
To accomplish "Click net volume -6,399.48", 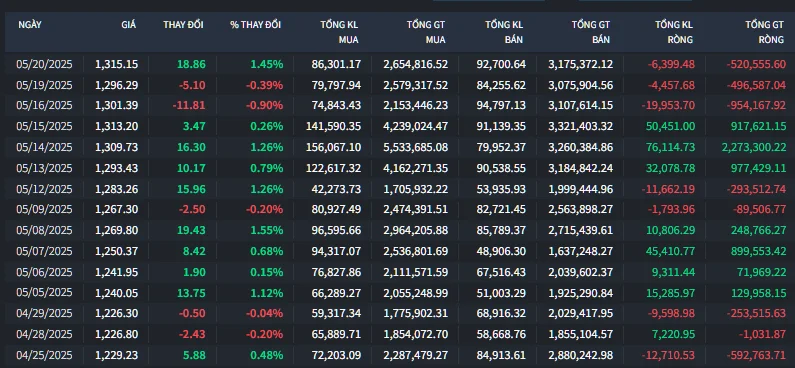I will pos(671,64).
